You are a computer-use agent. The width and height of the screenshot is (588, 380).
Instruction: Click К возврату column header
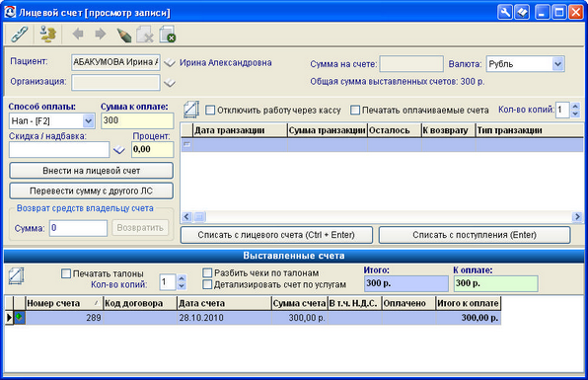click(x=449, y=130)
